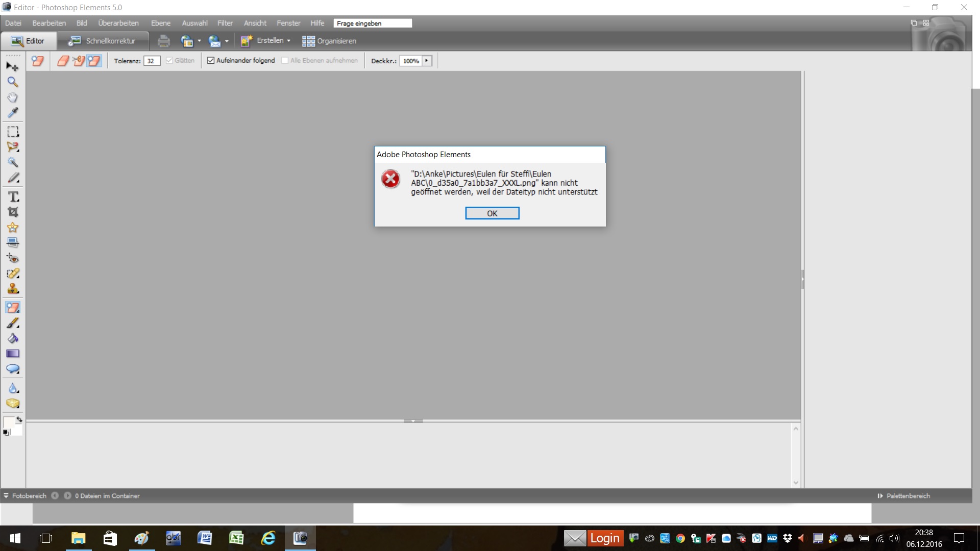Screen dimensions: 980x551
Task: Click the Toleranz value field
Action: click(x=152, y=61)
